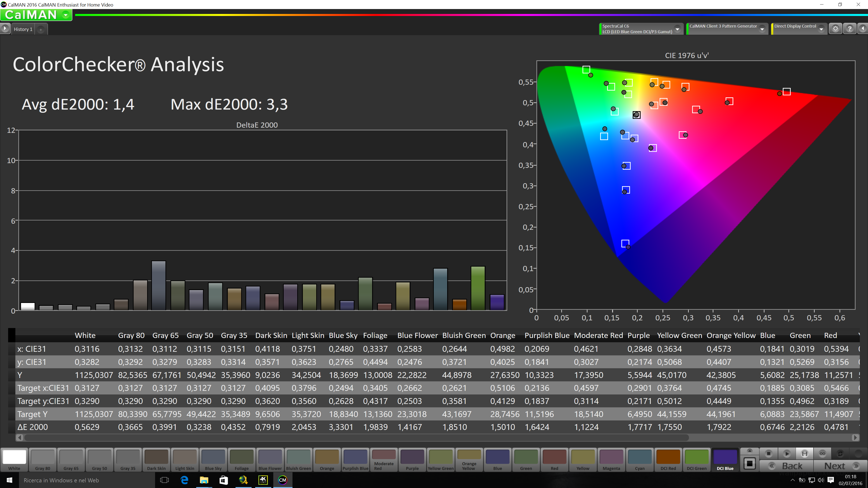Select the Moderate Red swatch

point(384,460)
